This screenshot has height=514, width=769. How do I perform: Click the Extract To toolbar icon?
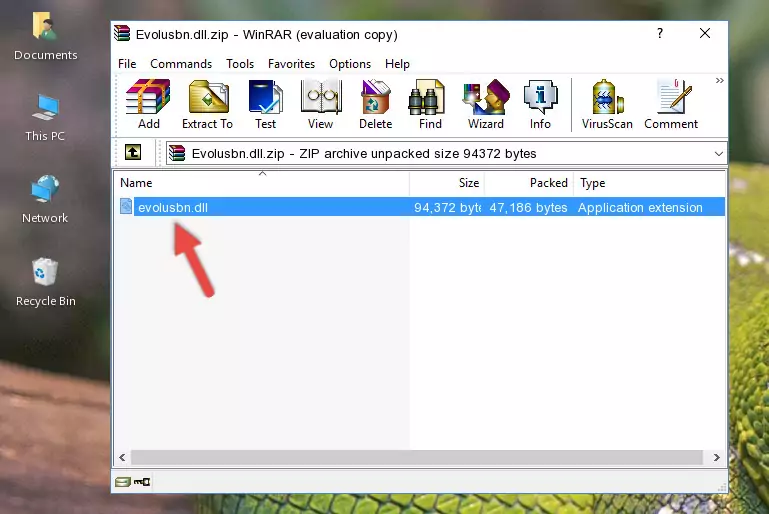[x=207, y=104]
